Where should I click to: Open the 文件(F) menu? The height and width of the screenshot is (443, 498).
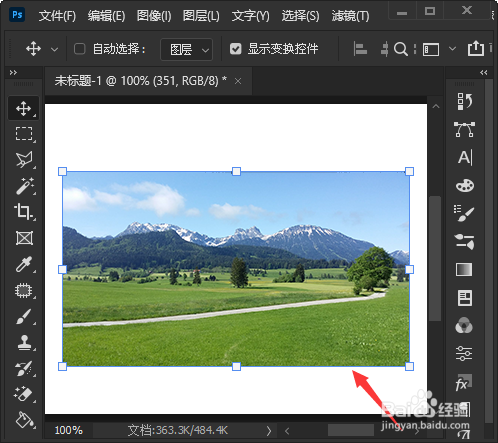click(57, 16)
